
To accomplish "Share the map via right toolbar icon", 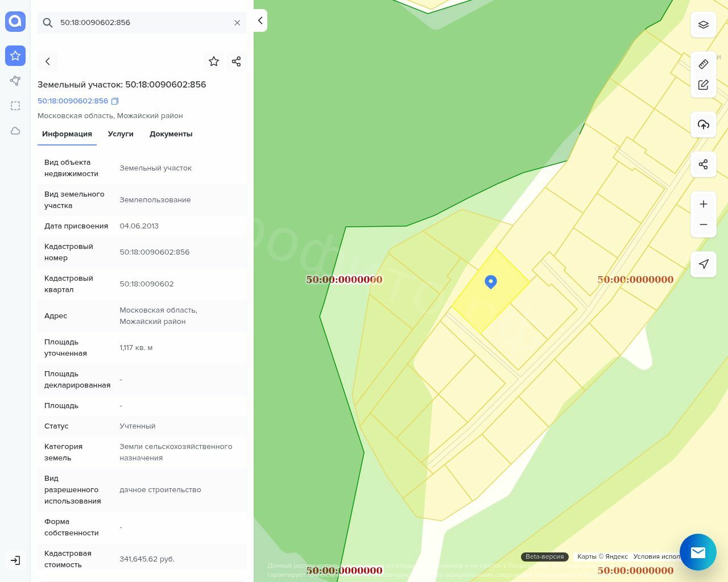I will tap(703, 165).
